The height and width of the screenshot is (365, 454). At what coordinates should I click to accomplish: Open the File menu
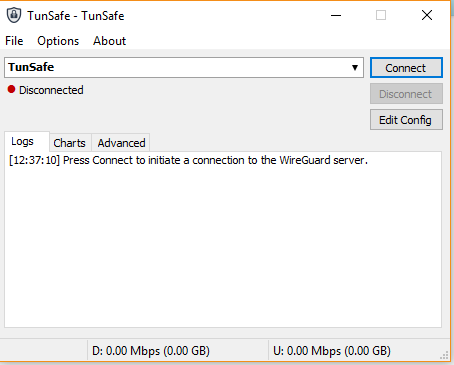[14, 41]
